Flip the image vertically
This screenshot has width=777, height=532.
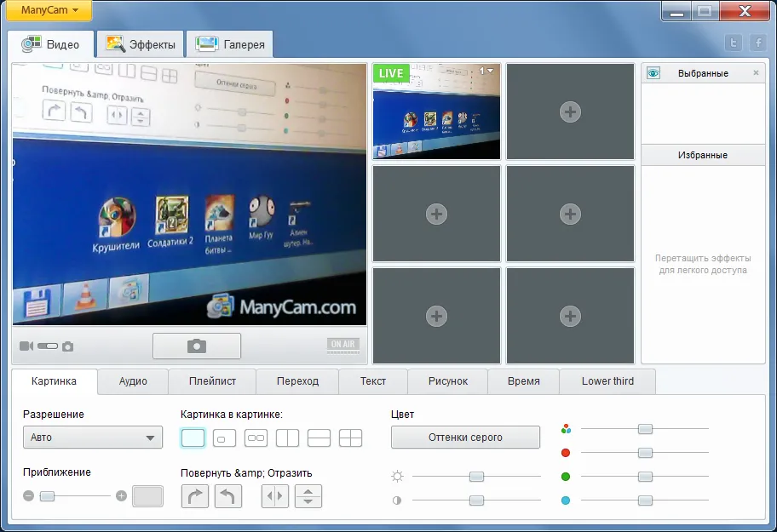tap(308, 496)
